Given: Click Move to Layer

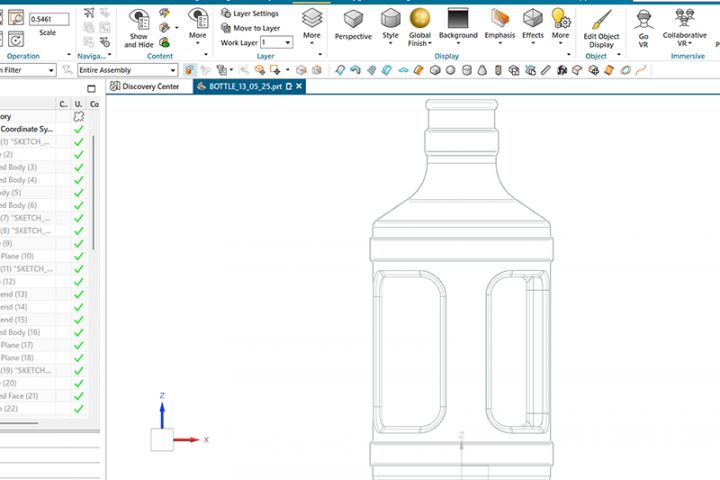Looking at the screenshot, I should (x=251, y=28).
